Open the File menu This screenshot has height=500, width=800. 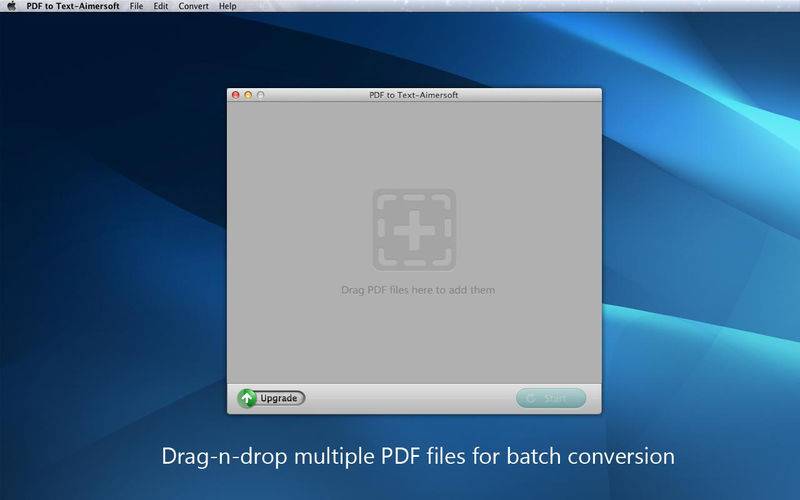click(136, 6)
